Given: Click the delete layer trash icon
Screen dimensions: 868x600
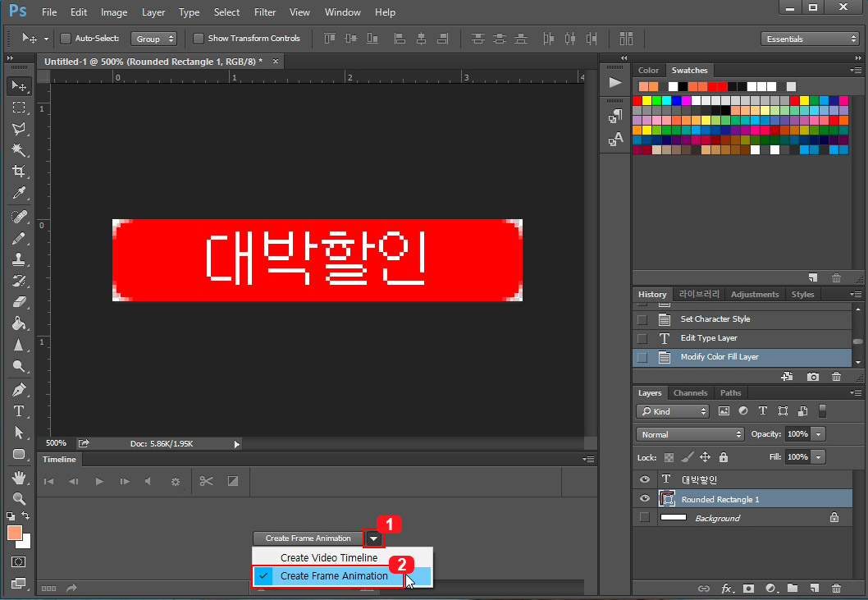Looking at the screenshot, I should click(836, 589).
